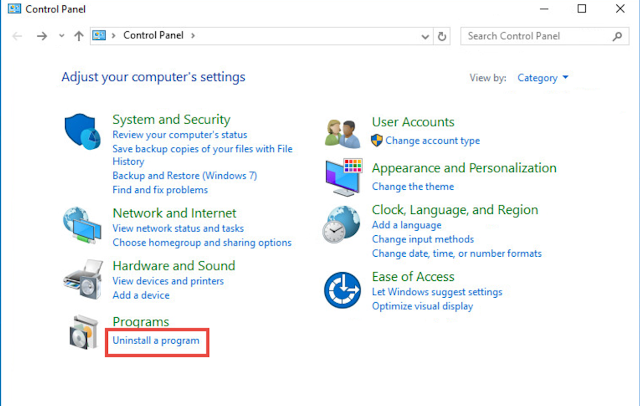Click the User Accounts people icon
The width and height of the screenshot is (640, 406).
343,133
